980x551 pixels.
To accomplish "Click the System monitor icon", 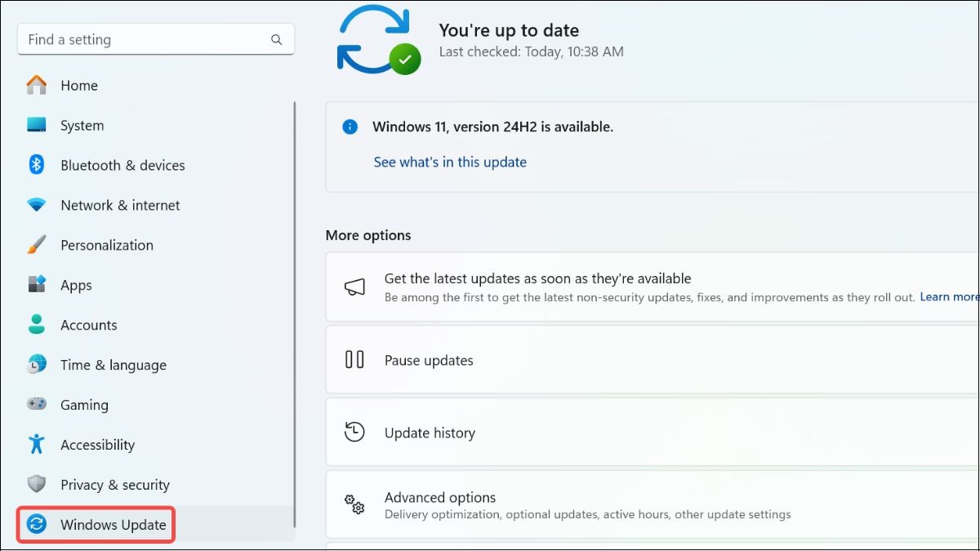I will [37, 125].
